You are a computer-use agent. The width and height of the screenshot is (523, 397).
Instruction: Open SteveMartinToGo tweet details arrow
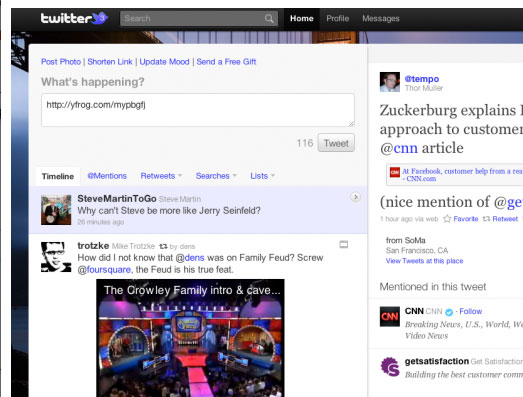pos(356,197)
